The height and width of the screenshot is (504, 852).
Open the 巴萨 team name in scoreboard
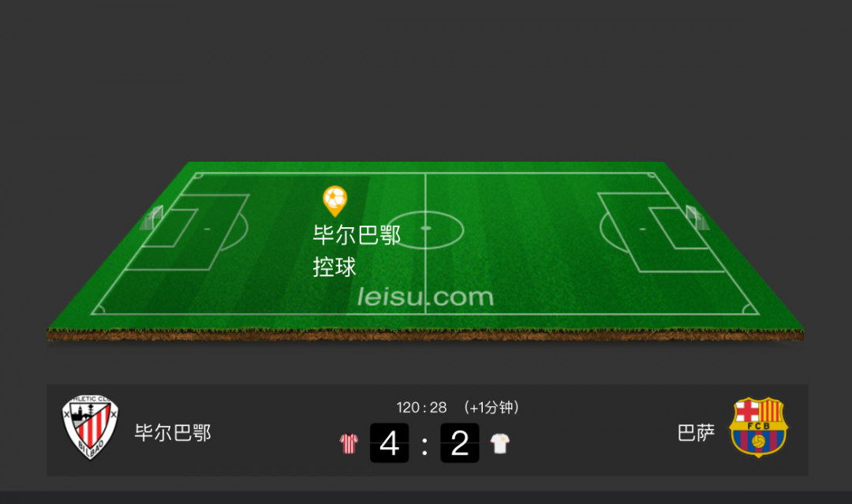point(696,433)
